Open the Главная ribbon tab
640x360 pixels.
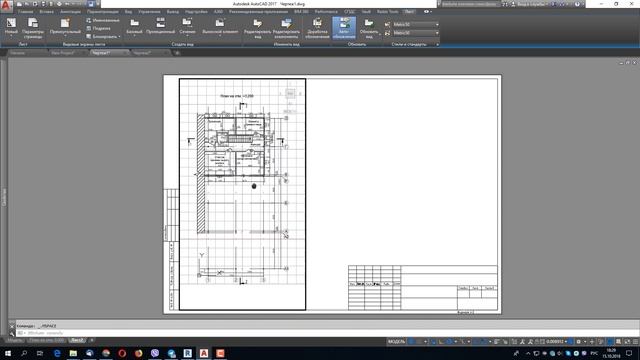coord(25,11)
